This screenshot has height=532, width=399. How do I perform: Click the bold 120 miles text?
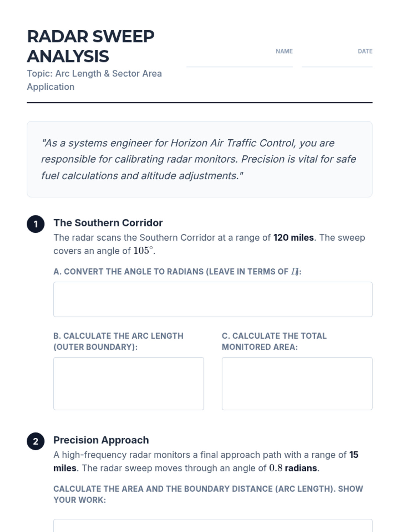click(x=293, y=237)
